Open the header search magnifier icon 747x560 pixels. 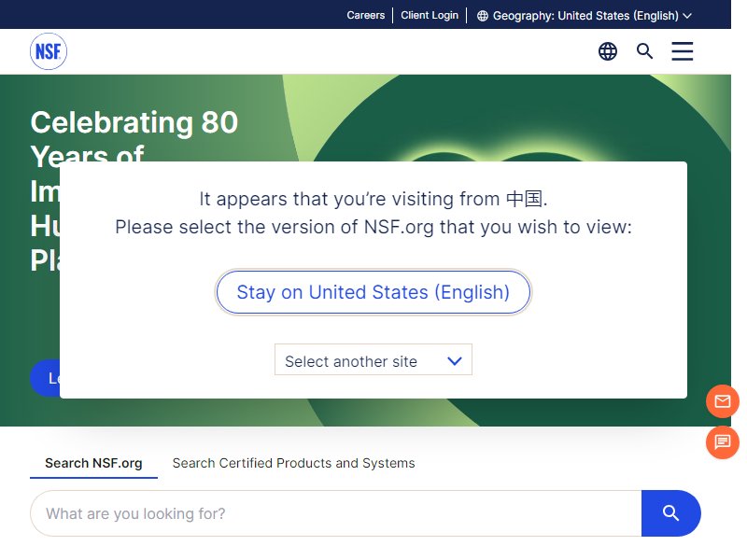point(644,51)
